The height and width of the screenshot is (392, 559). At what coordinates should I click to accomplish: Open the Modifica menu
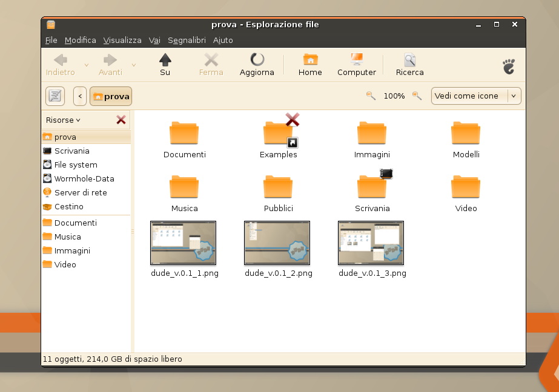point(80,41)
